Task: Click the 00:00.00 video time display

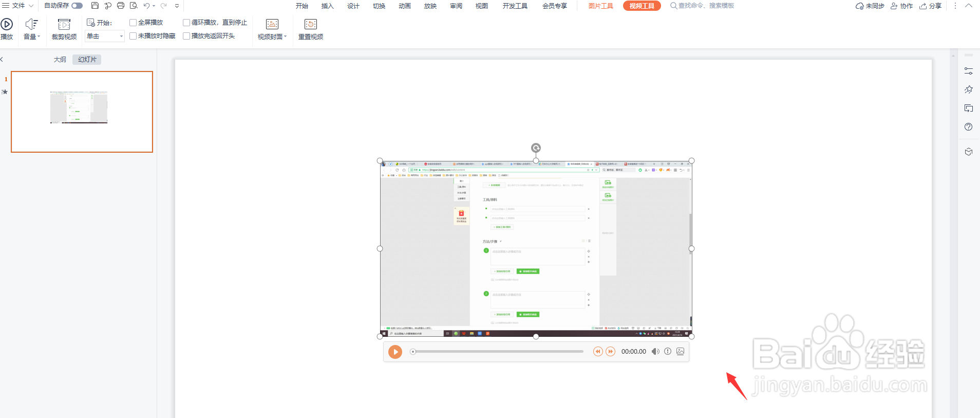Action: 634,352
